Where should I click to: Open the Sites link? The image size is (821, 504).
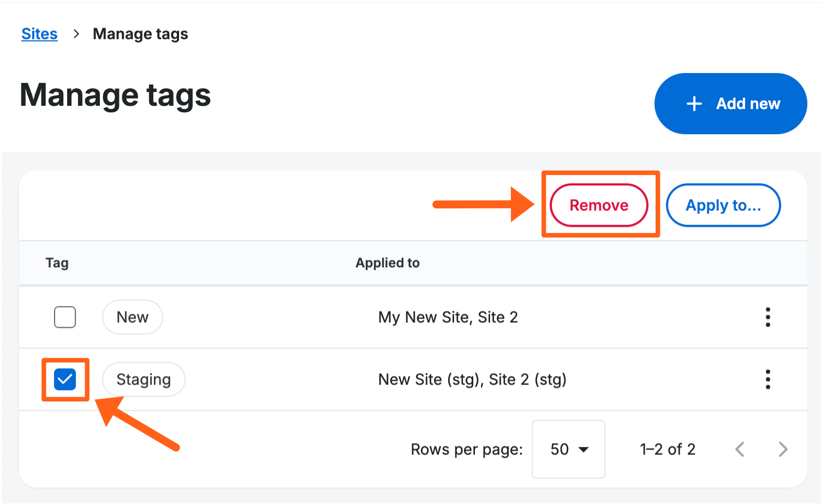pyautogui.click(x=39, y=33)
